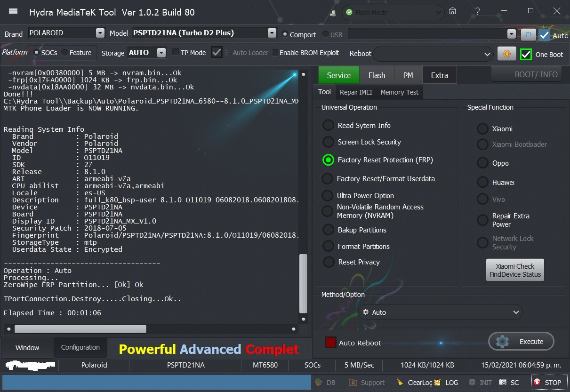Viewport: 570px width, 392px height.
Task: Click the DB database icon
Action: click(319, 383)
